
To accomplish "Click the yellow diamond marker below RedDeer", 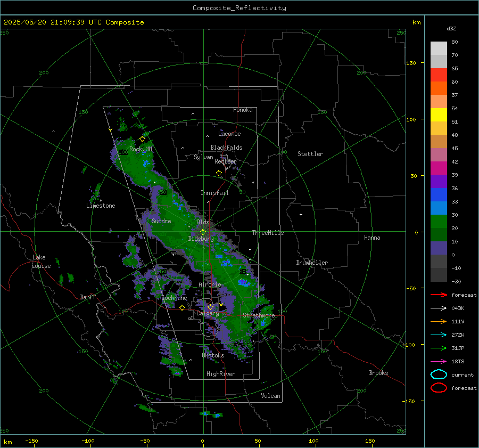I will pyautogui.click(x=219, y=173).
